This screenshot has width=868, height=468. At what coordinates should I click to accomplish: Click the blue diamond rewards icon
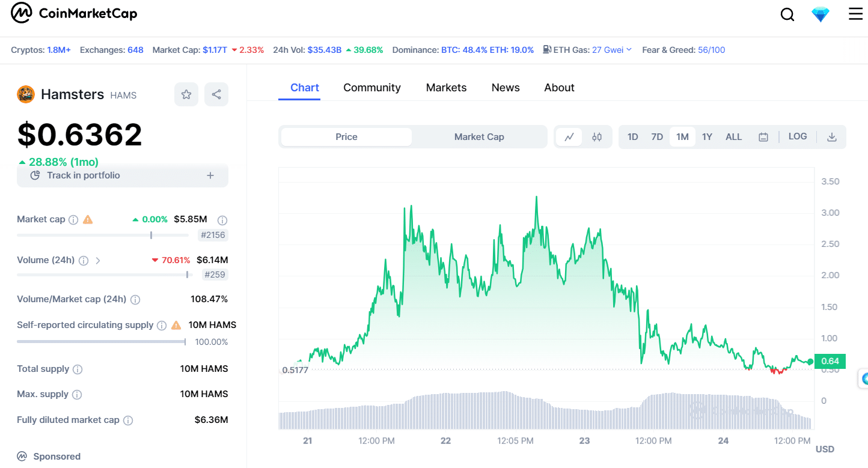coord(821,14)
